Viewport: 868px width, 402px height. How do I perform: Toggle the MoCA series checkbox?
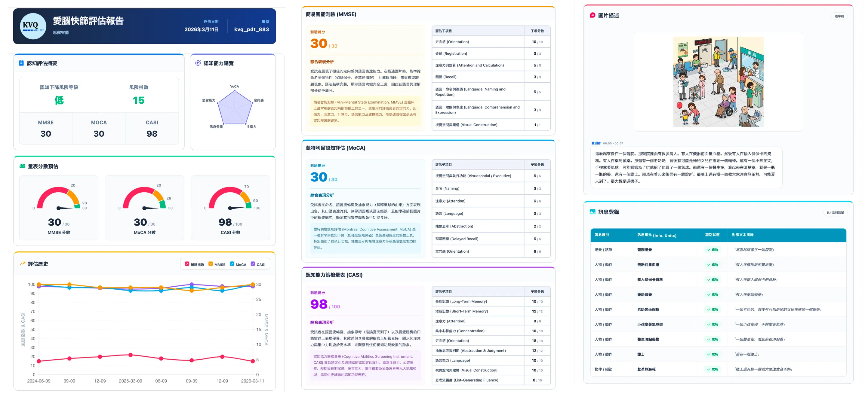point(232,264)
